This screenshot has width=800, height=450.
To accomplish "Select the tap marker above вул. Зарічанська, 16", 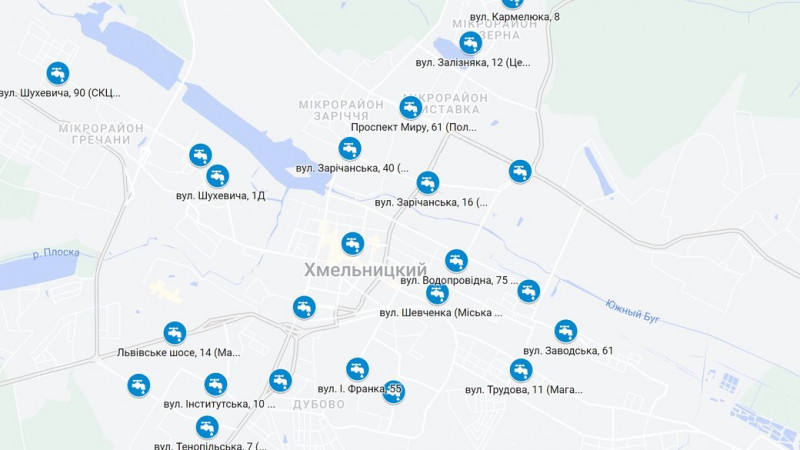I will pyautogui.click(x=428, y=183).
